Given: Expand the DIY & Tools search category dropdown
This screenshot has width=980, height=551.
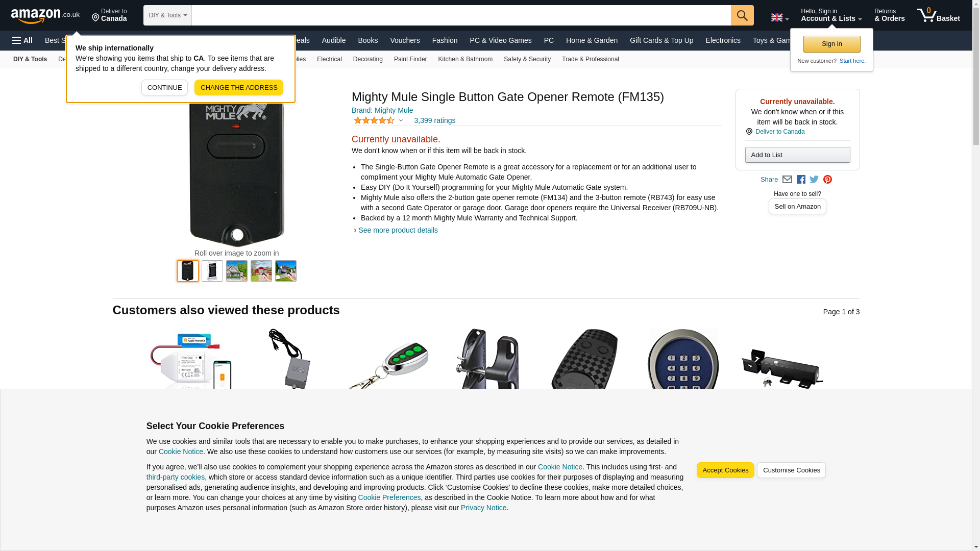Looking at the screenshot, I should coord(167,15).
